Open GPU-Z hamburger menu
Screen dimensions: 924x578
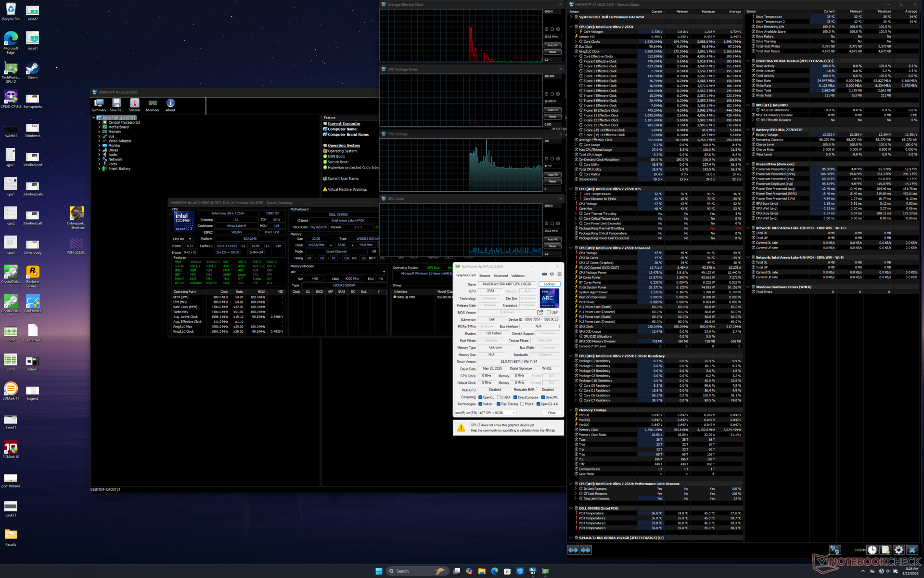tap(559, 274)
